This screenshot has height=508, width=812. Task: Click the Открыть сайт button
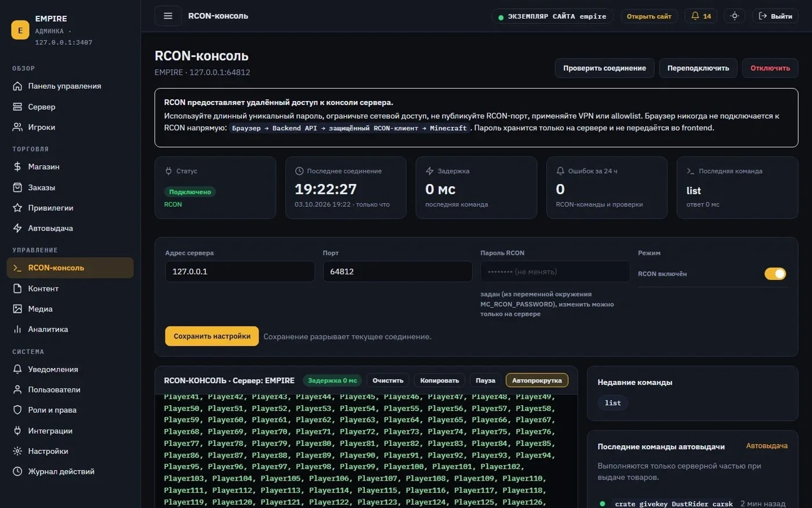648,16
